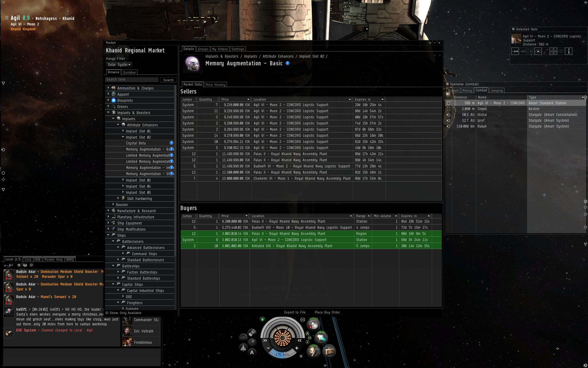Click the Autopilot A button on HUD

point(252,352)
